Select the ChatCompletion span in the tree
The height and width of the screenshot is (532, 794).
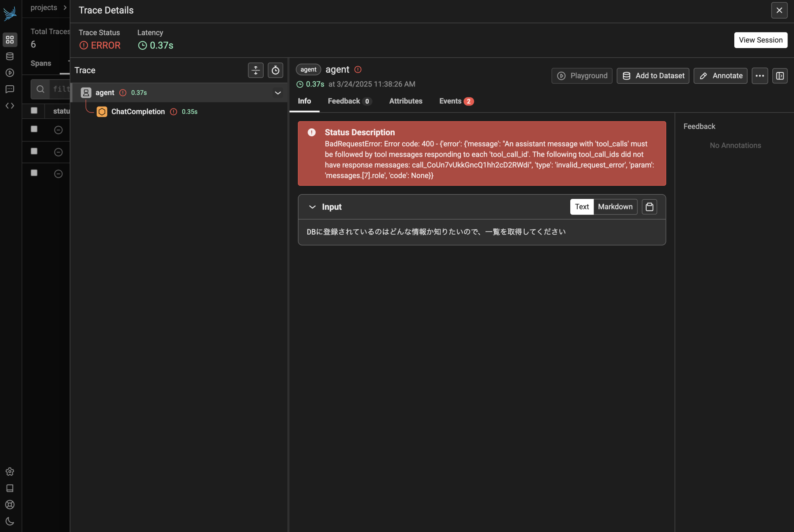point(138,112)
